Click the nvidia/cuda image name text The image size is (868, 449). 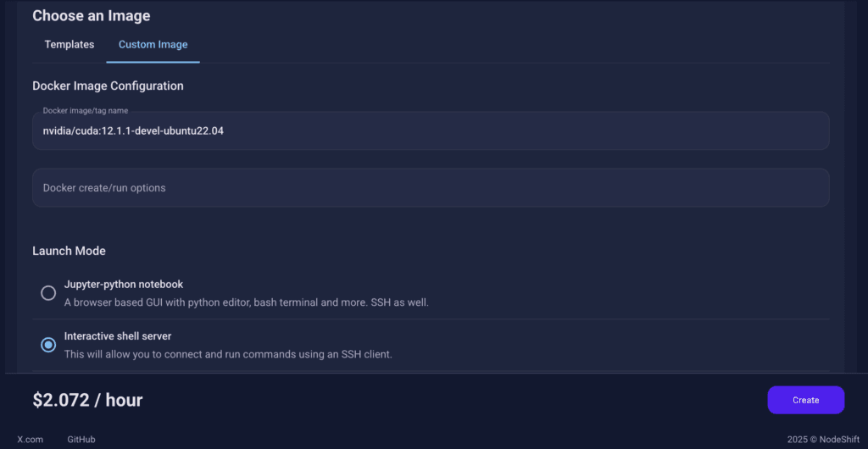133,131
